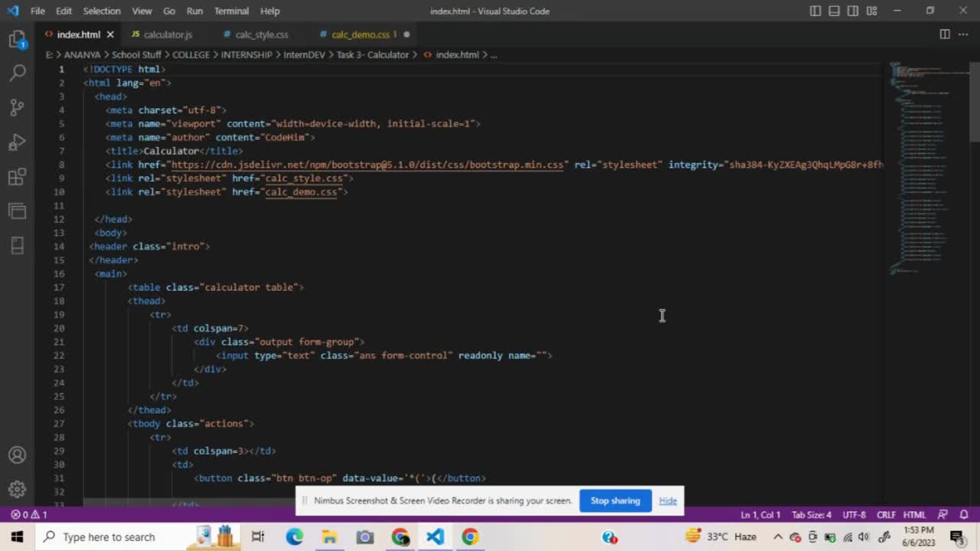Viewport: 980px width, 551px height.
Task: Open the notifications bell in status bar
Action: [x=964, y=515]
